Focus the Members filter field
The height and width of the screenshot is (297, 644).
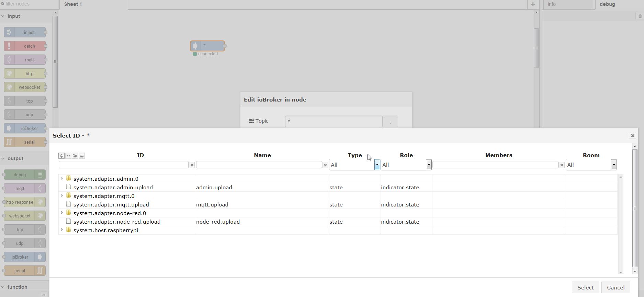pos(495,165)
